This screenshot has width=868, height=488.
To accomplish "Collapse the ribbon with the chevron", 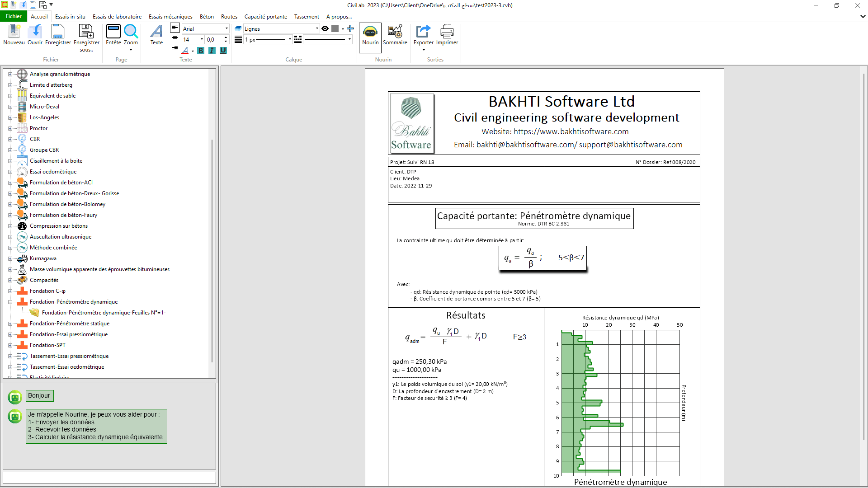I will pyautogui.click(x=863, y=16).
